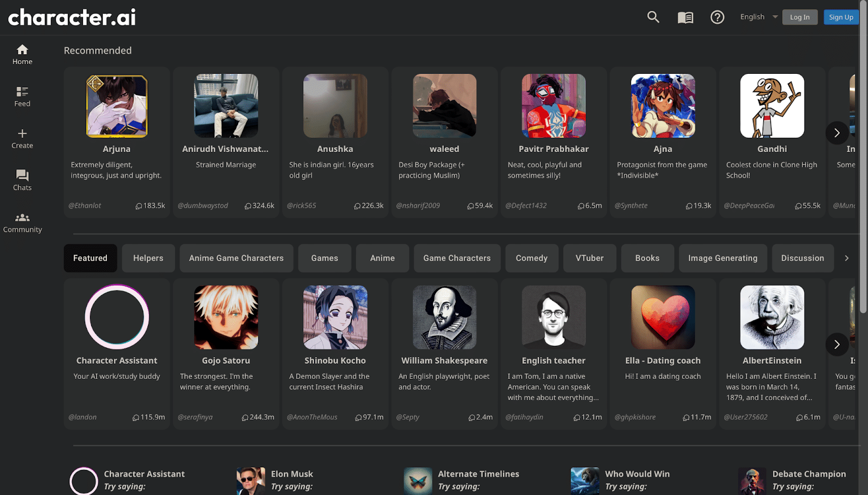Open the Books tab
The height and width of the screenshot is (495, 868).
(647, 258)
